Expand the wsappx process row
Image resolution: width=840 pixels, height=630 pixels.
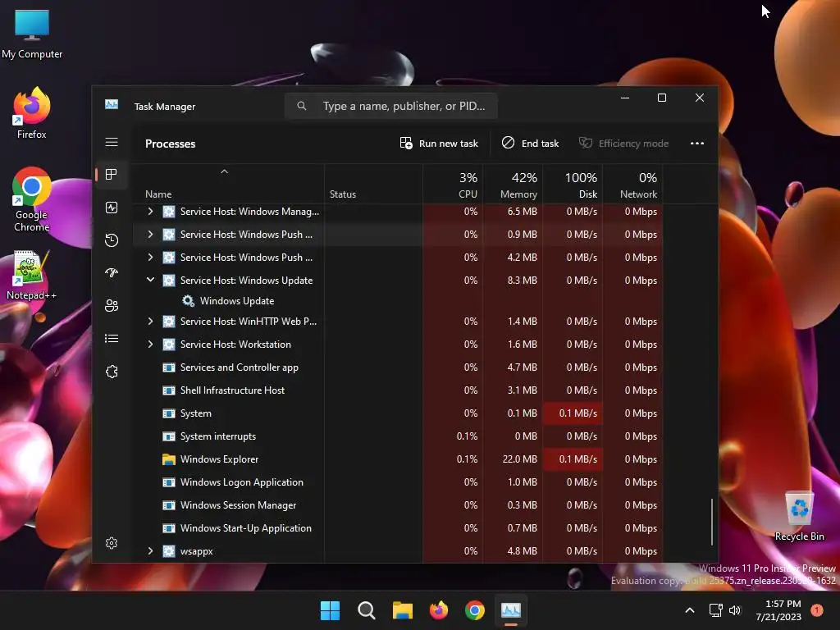point(151,551)
